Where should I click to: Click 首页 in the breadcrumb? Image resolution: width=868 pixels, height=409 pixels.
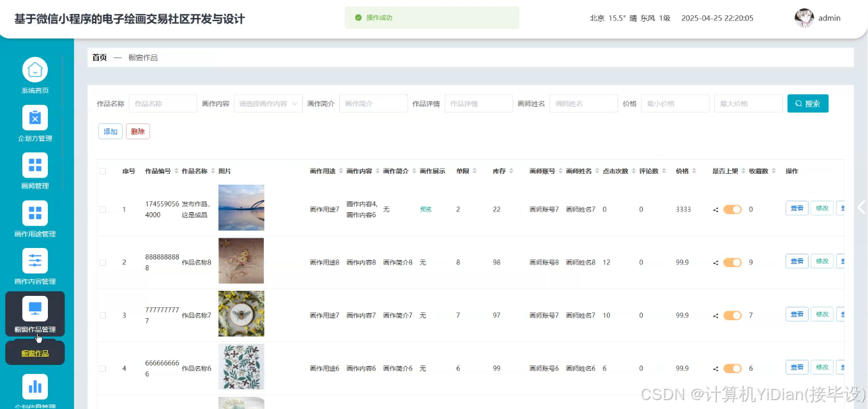[x=100, y=57]
